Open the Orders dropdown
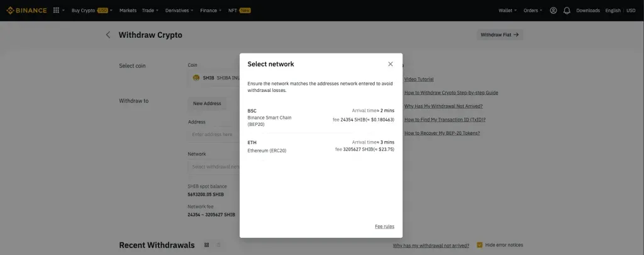Image resolution: width=644 pixels, height=255 pixels. tap(533, 10)
